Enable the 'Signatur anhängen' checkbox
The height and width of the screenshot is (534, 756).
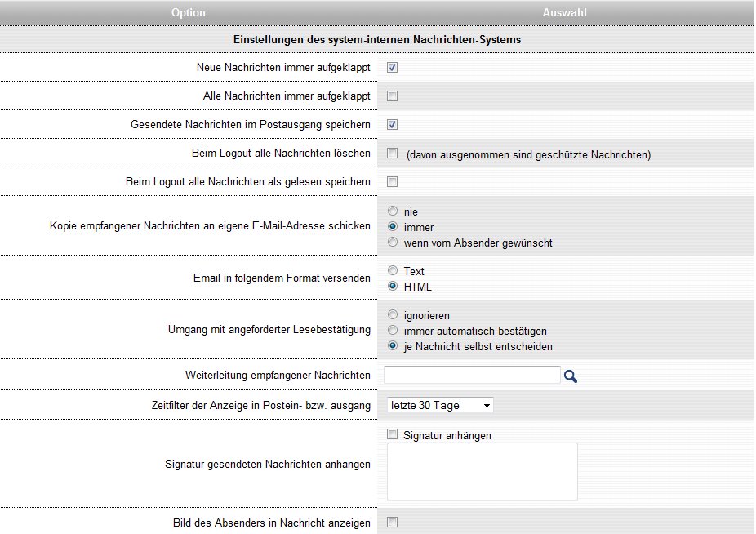pos(392,435)
